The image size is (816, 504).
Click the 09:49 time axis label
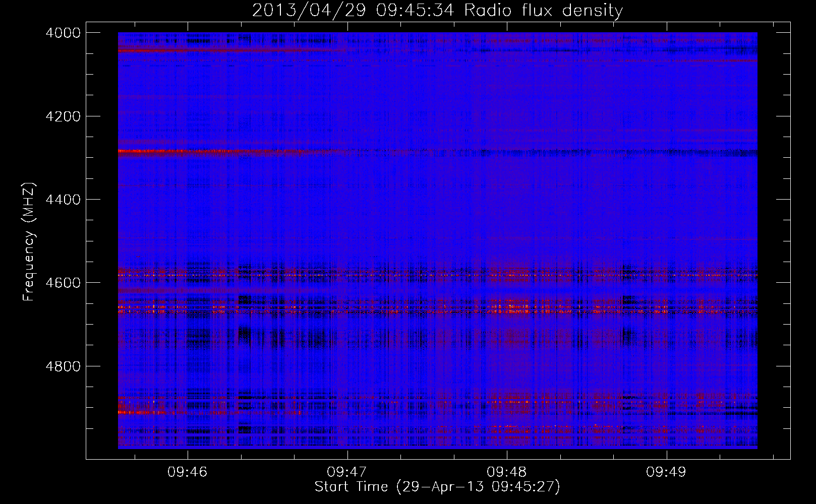pos(666,472)
